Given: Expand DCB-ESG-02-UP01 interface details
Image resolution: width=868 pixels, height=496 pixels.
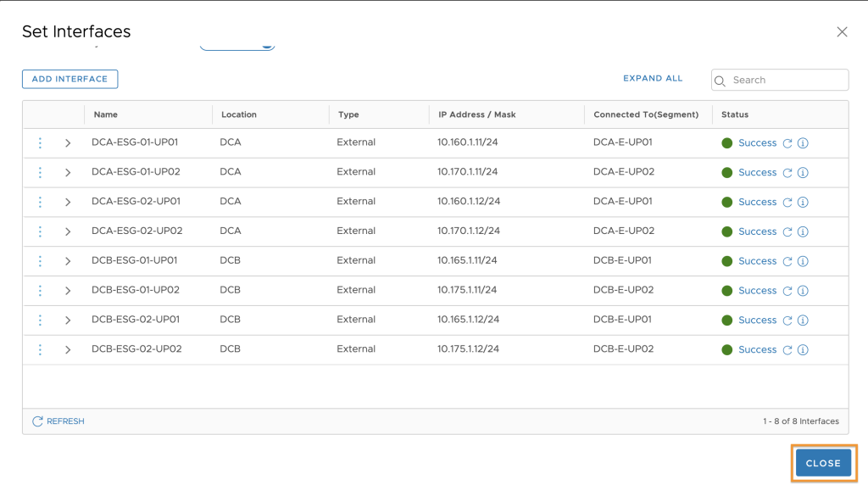Looking at the screenshot, I should coord(68,320).
